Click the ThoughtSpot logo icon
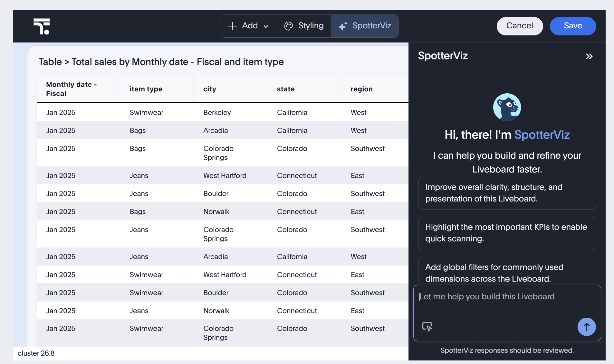 coord(42,26)
